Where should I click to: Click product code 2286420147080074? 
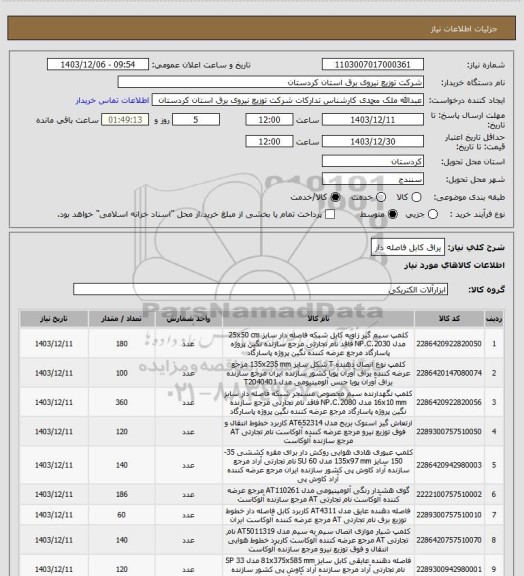[x=449, y=373]
